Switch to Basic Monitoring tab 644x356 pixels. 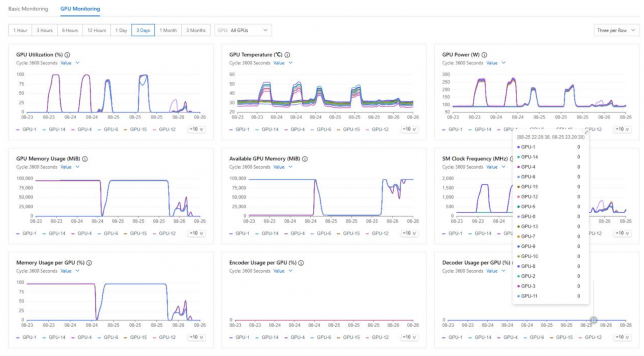click(28, 9)
